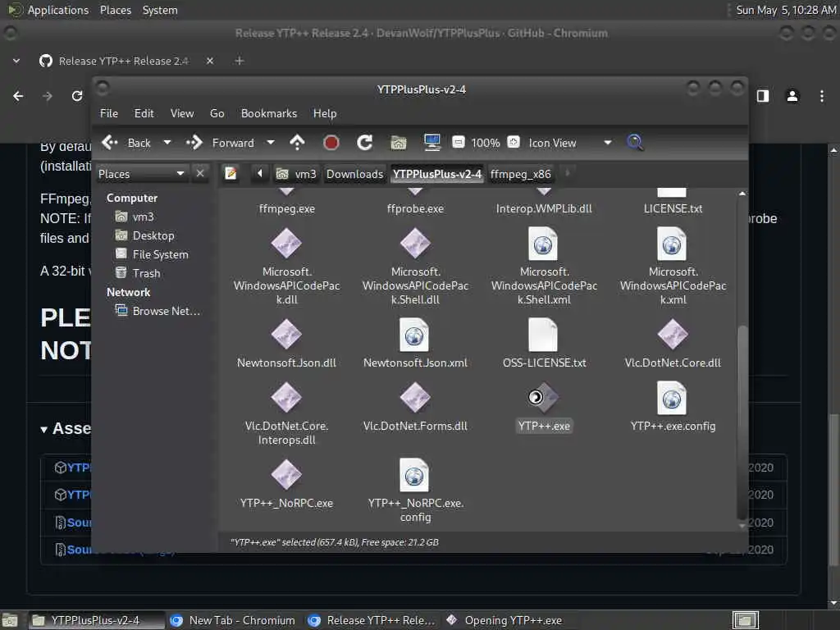Click the ffmpeg_x86 path bar button

click(x=520, y=174)
